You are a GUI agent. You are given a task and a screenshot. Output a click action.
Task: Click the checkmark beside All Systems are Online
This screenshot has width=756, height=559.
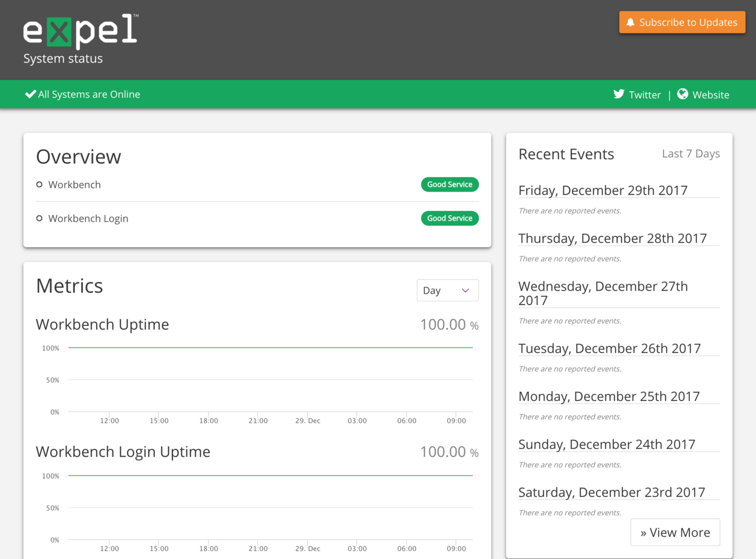tap(30, 93)
